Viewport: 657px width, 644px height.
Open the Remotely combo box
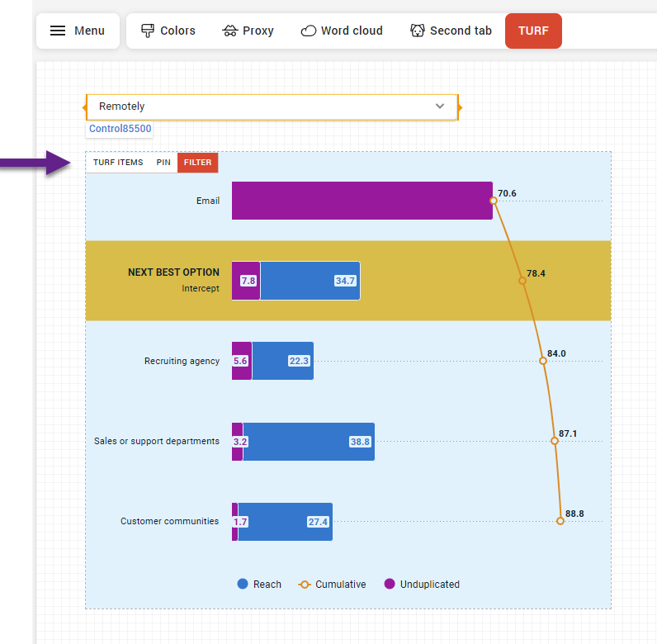(x=264, y=107)
